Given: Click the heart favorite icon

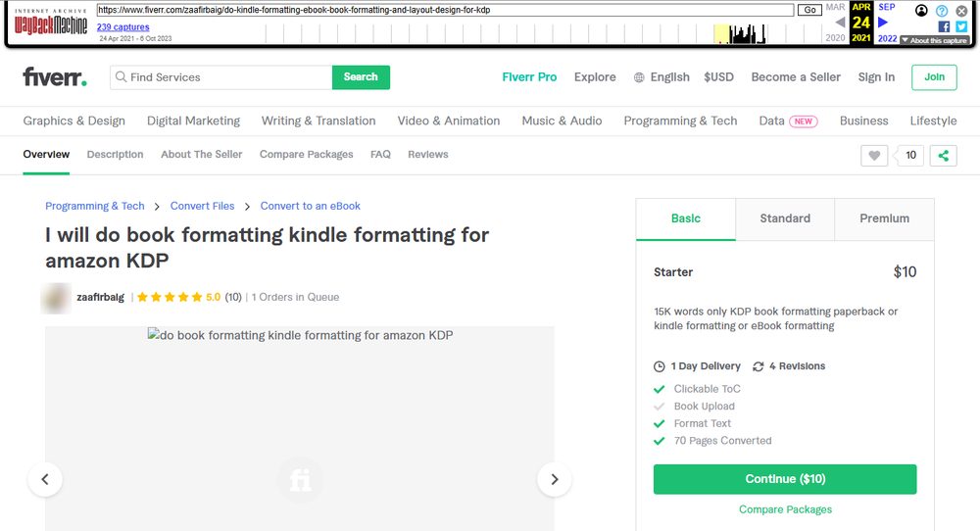Looking at the screenshot, I should [874, 156].
